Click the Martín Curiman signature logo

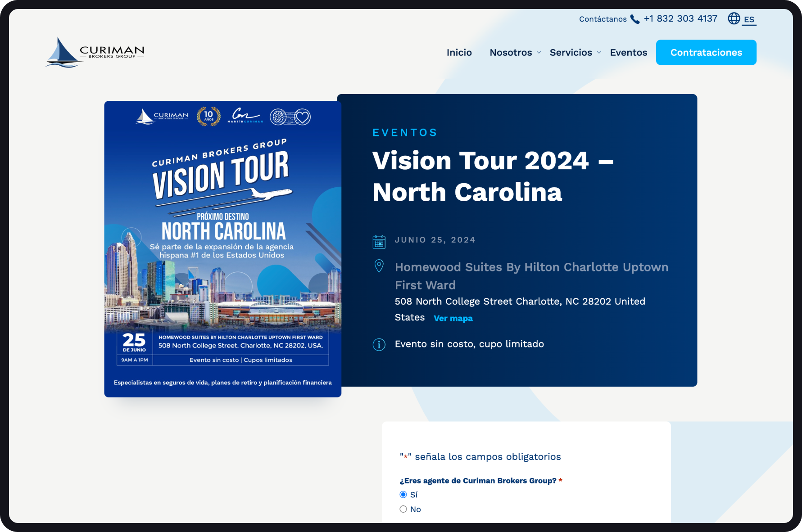245,116
